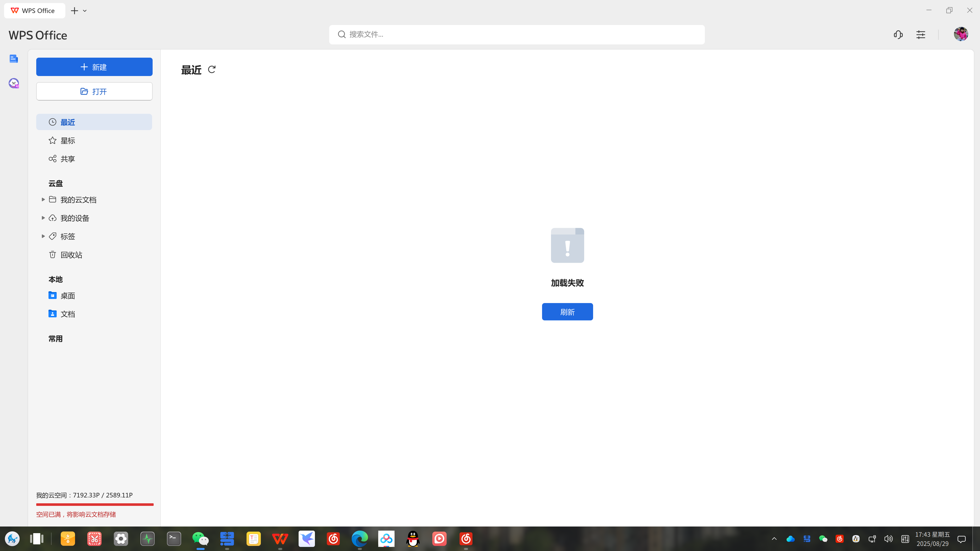Open 回收站 trash item

[x=71, y=255]
